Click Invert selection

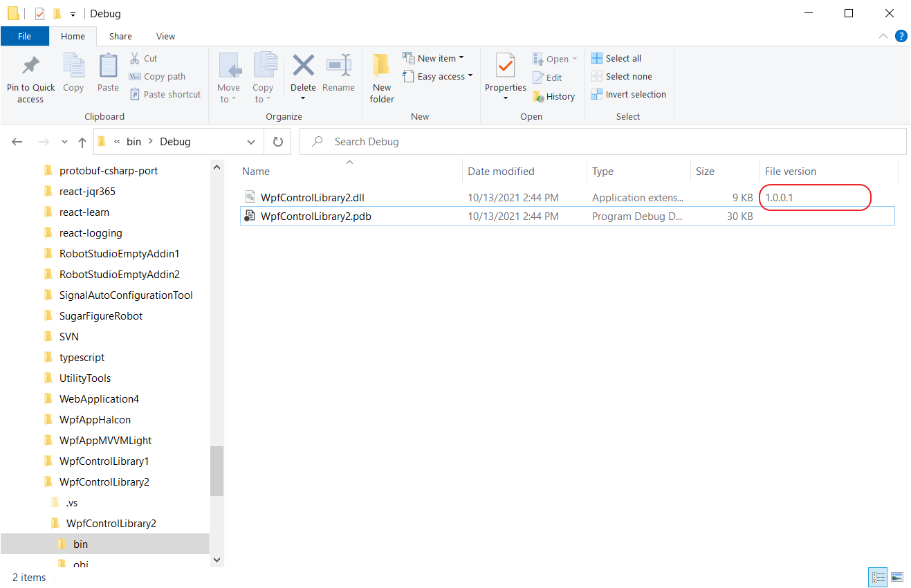click(x=629, y=95)
